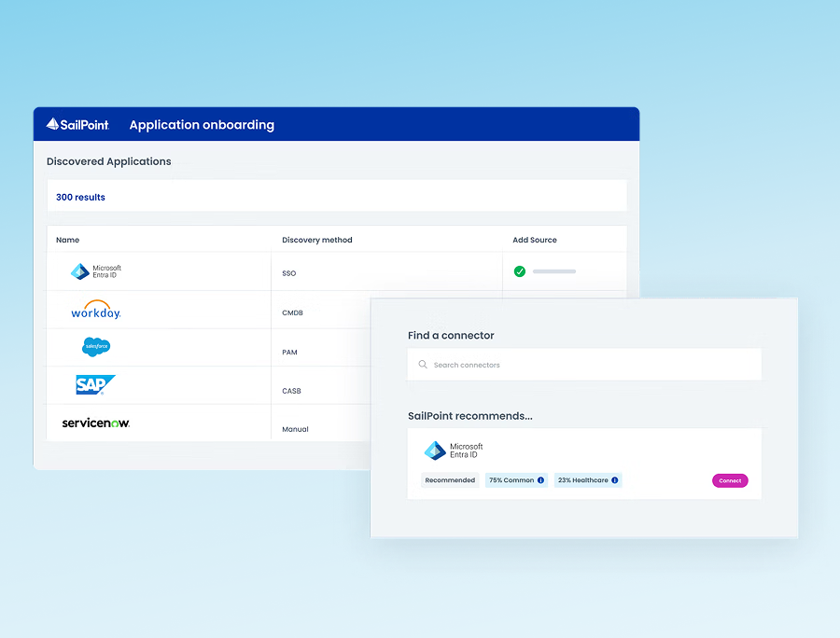Click the green checkmark in Add Source
The image size is (840, 638).
click(520, 271)
